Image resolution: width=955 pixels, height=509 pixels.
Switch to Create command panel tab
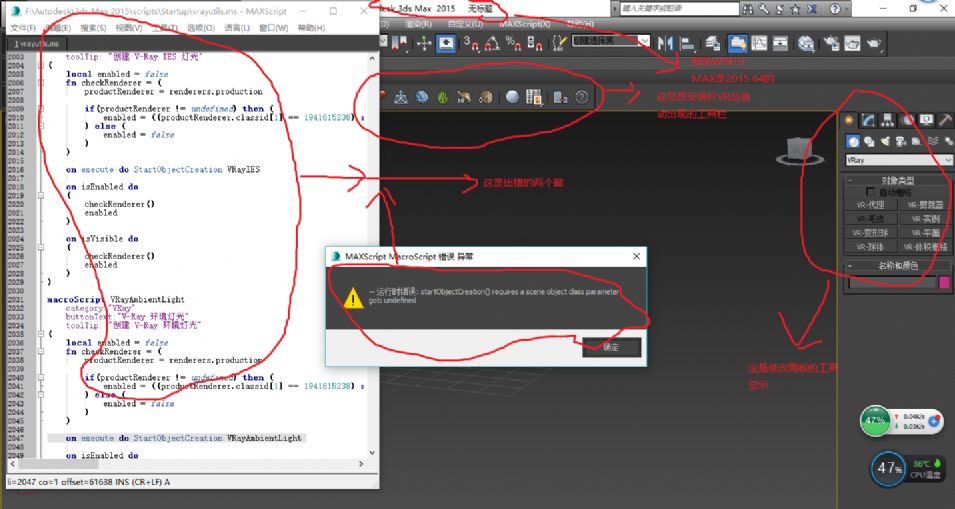(x=849, y=121)
